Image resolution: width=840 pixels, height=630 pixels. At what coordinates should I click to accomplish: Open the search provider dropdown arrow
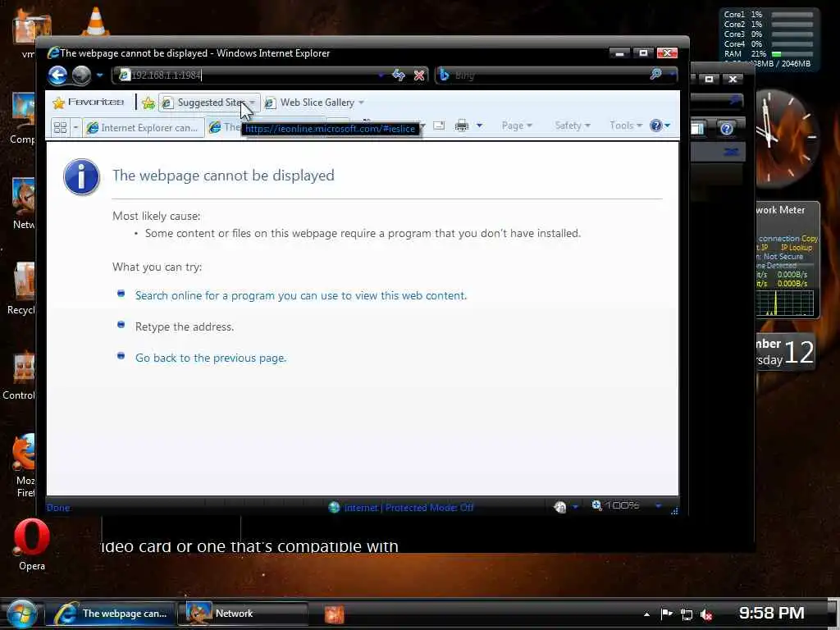[671, 75]
